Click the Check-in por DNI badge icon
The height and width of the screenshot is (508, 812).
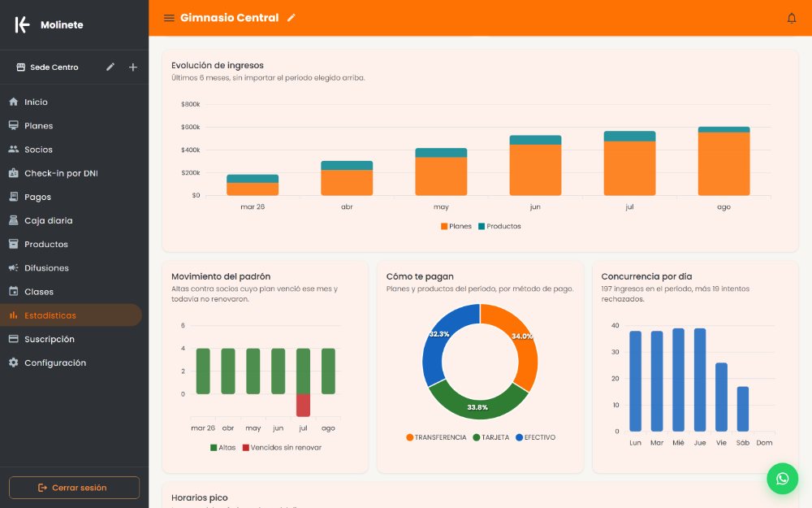click(14, 173)
